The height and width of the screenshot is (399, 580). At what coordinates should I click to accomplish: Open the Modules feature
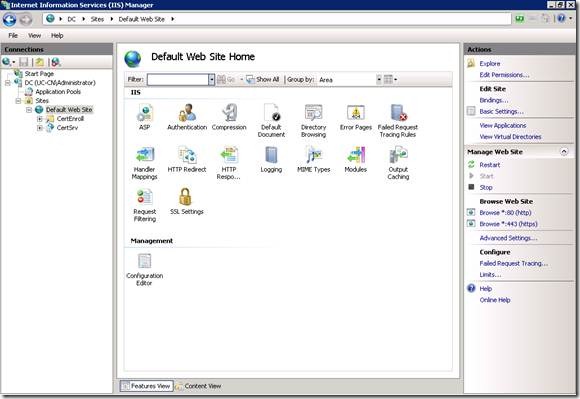(355, 159)
